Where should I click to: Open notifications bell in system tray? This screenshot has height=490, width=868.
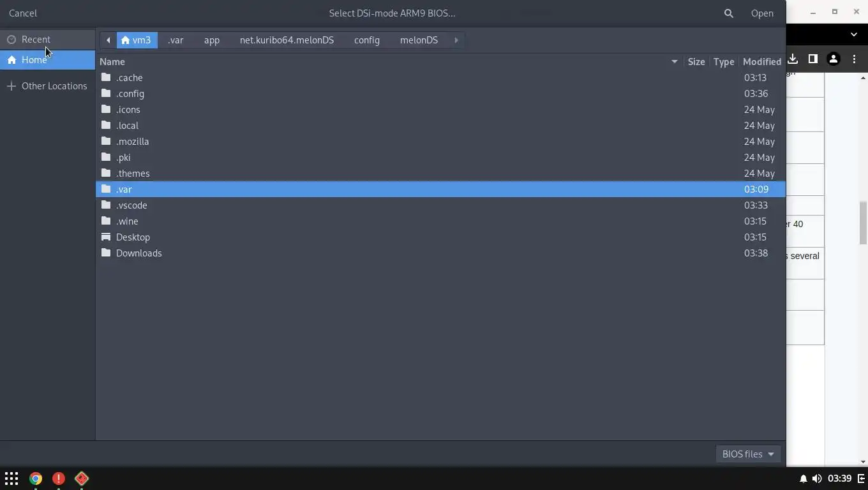pos(803,479)
